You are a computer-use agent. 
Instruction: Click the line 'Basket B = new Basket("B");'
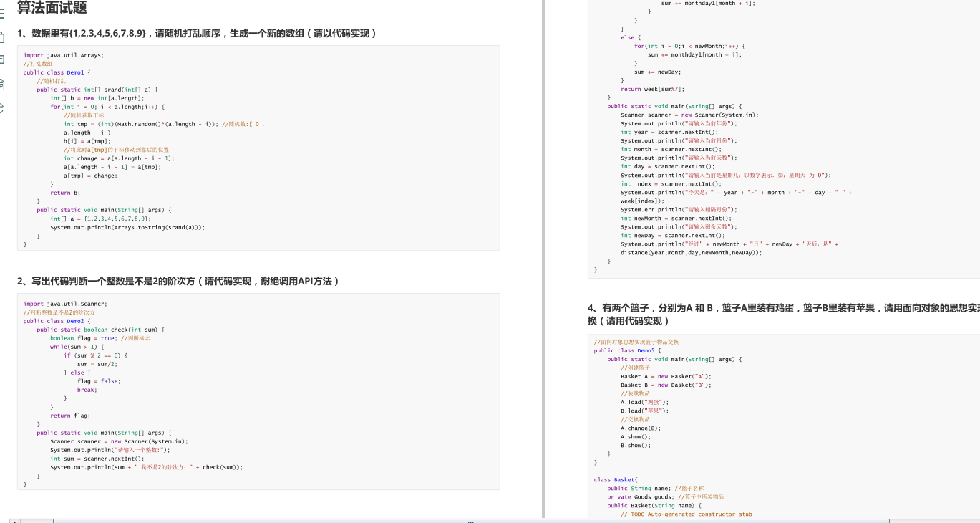pyautogui.click(x=666, y=385)
